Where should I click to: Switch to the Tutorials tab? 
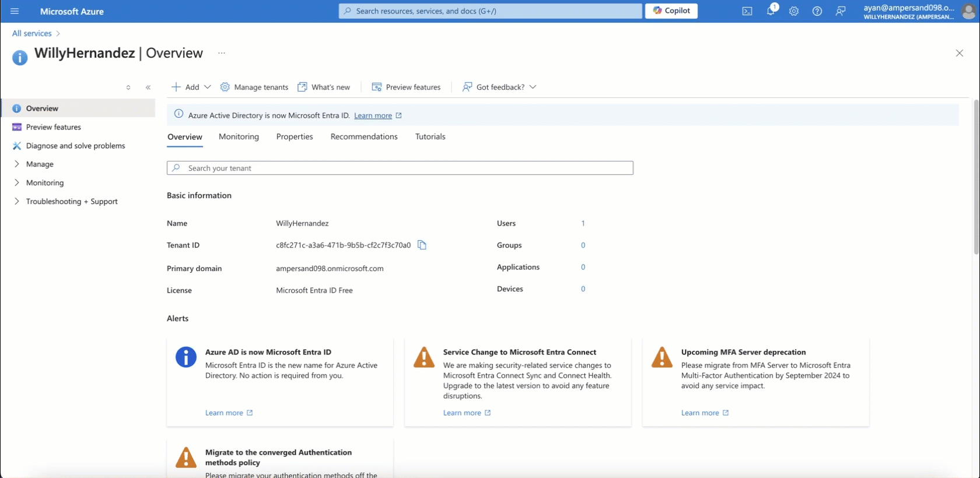click(x=430, y=136)
